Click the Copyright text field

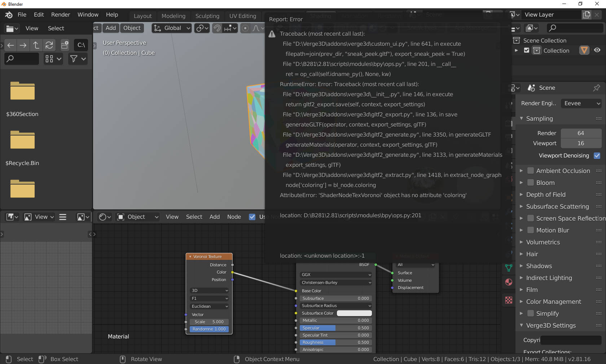(571, 340)
